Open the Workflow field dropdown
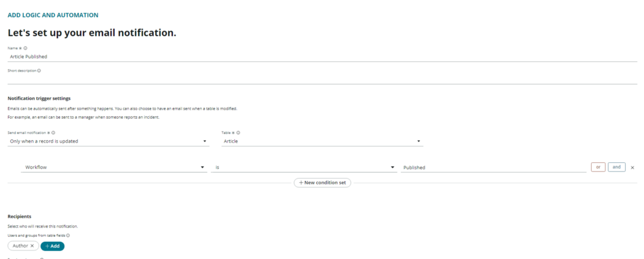Viewport: 644px width, 259px height. (113, 168)
